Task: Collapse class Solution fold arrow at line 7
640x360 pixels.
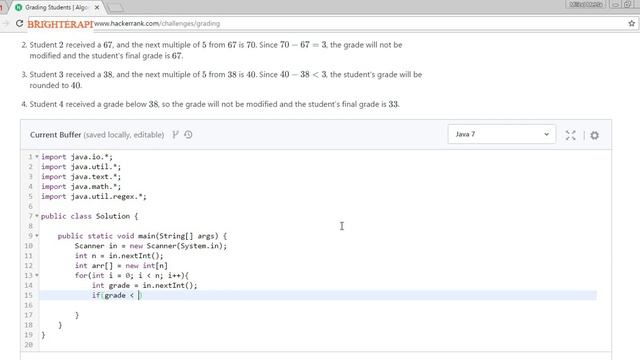Action: pyautogui.click(x=37, y=216)
